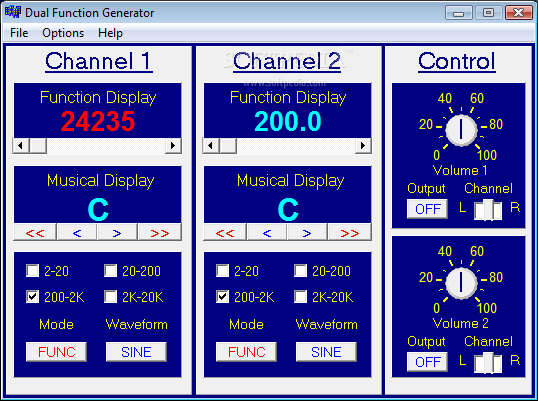The width and height of the screenshot is (538, 401).
Task: Click right arrow of Channel 1 frequency scrollbar
Action: click(173, 146)
